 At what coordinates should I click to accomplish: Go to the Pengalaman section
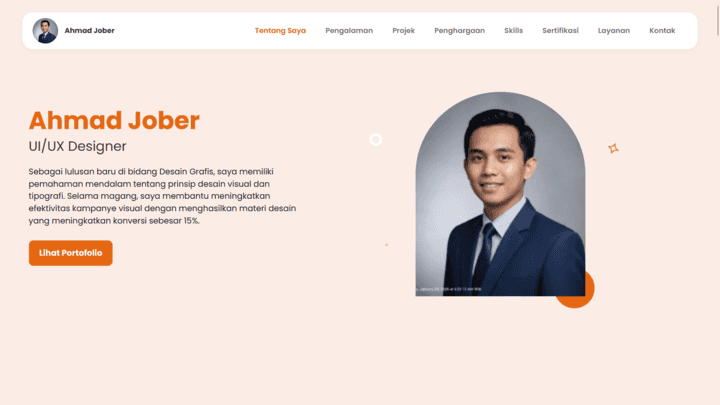pos(349,31)
